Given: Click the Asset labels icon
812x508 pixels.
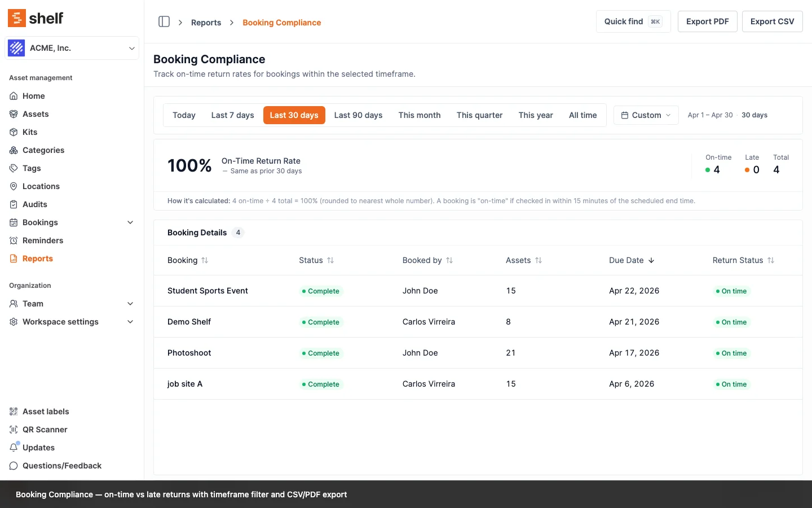Looking at the screenshot, I should coord(14,411).
